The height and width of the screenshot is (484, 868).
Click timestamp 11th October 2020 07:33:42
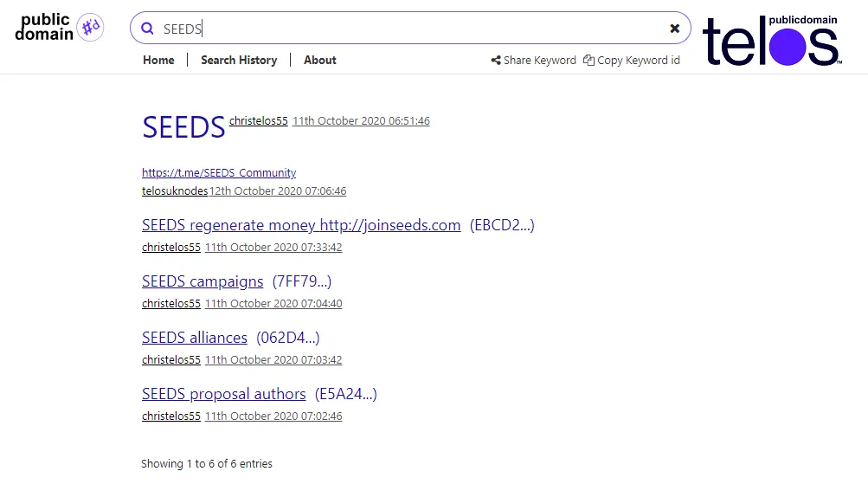tap(273, 247)
